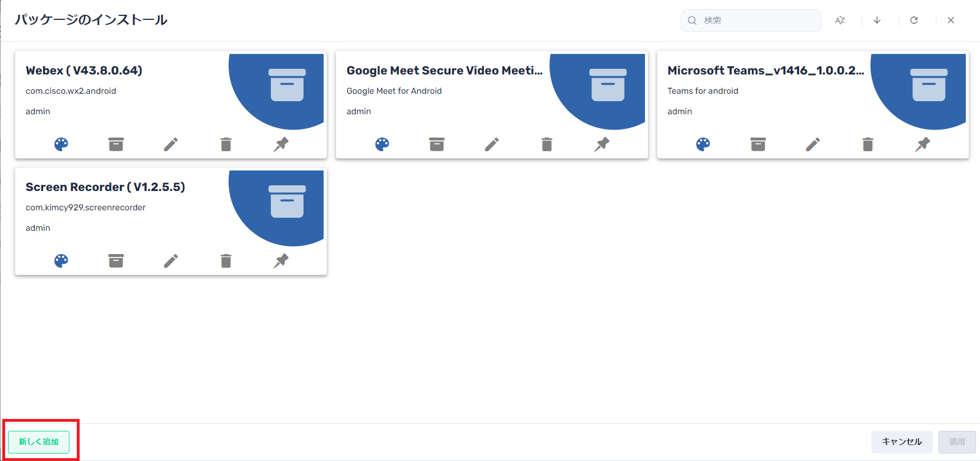Refresh the package list

[914, 20]
